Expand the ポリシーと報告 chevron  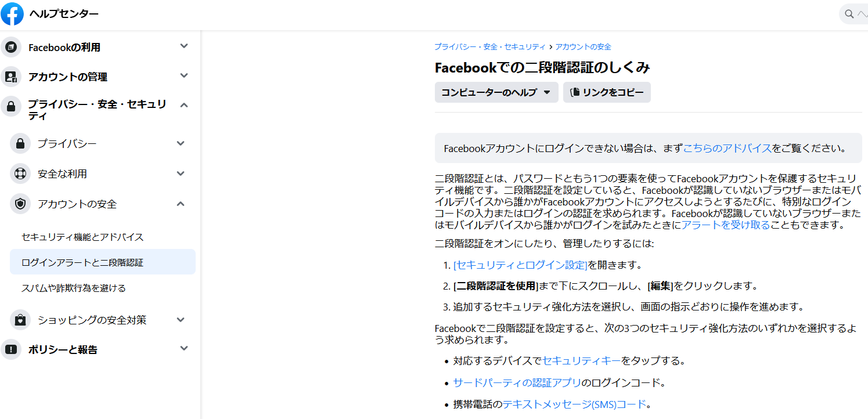point(184,348)
